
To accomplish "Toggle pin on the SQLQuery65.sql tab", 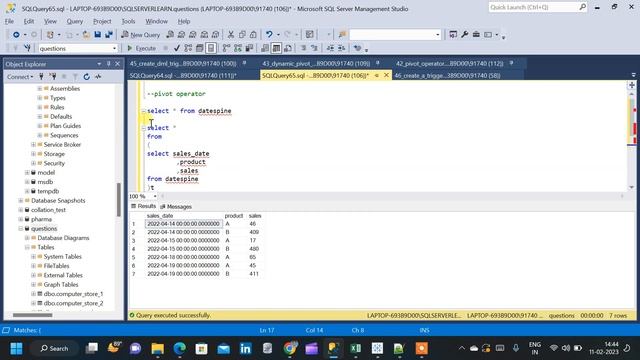I will pos(376,76).
